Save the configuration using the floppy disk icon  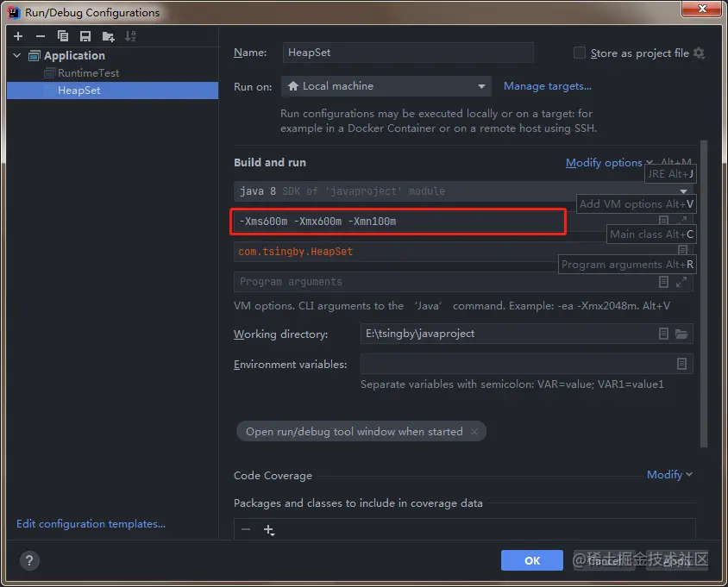coord(85,36)
